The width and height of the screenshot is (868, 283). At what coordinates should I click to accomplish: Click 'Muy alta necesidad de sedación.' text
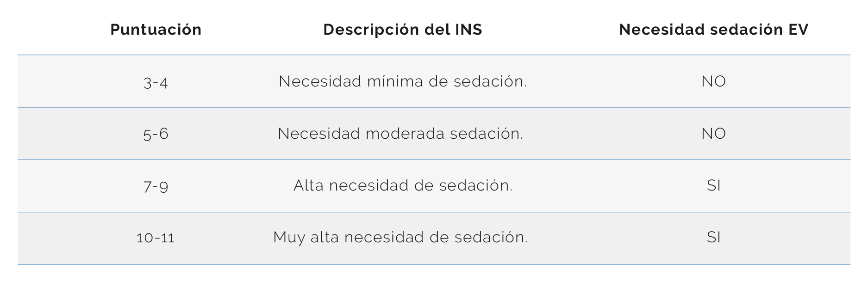pyautogui.click(x=400, y=238)
